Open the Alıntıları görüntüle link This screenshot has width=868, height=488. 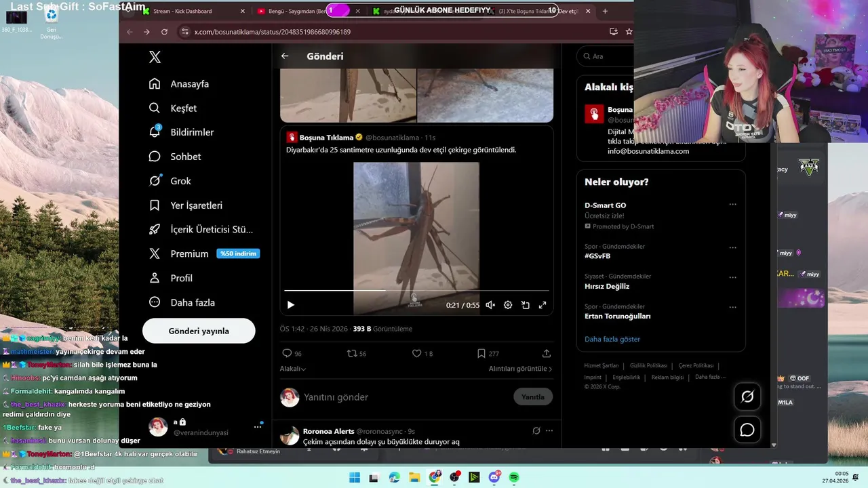[520, 369]
